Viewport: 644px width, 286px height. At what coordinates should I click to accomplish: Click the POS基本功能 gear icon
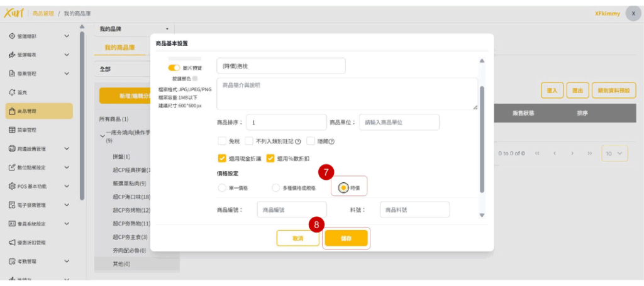pyautogui.click(x=12, y=187)
